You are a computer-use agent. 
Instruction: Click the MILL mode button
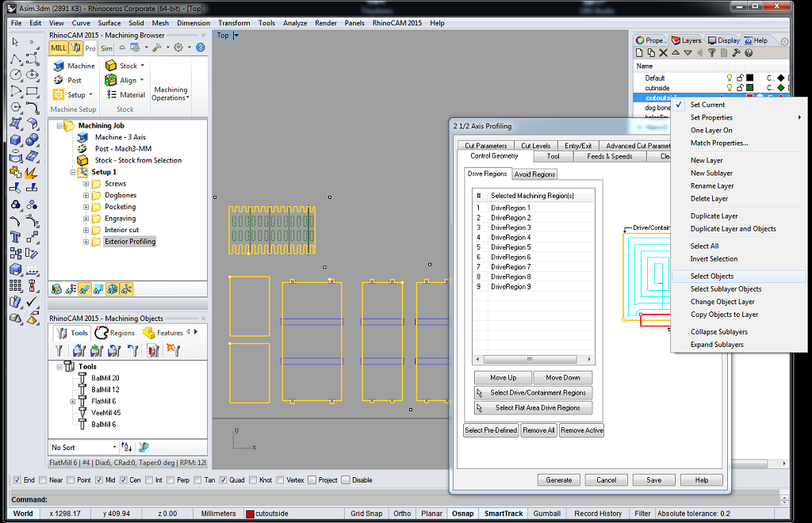click(x=58, y=48)
